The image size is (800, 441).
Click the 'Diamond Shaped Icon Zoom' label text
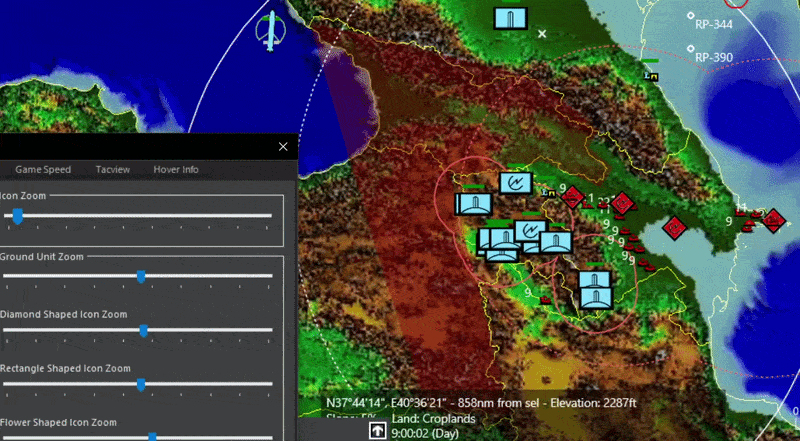63,314
